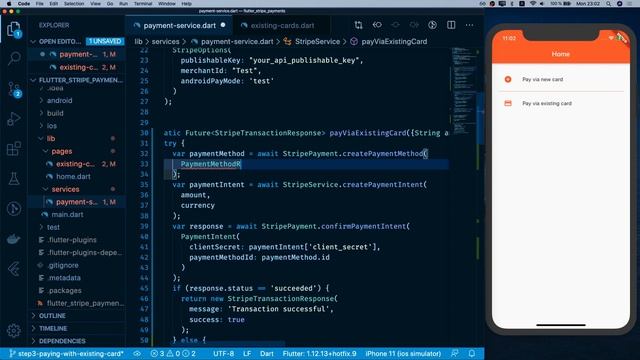Open the Search view in activity bar
Screen dimensions: 640x360
[x=14, y=58]
